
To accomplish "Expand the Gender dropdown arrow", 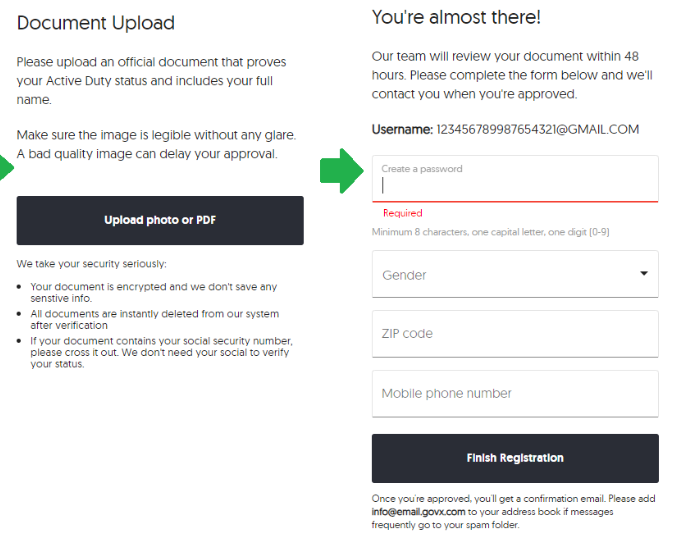I will point(643,273).
